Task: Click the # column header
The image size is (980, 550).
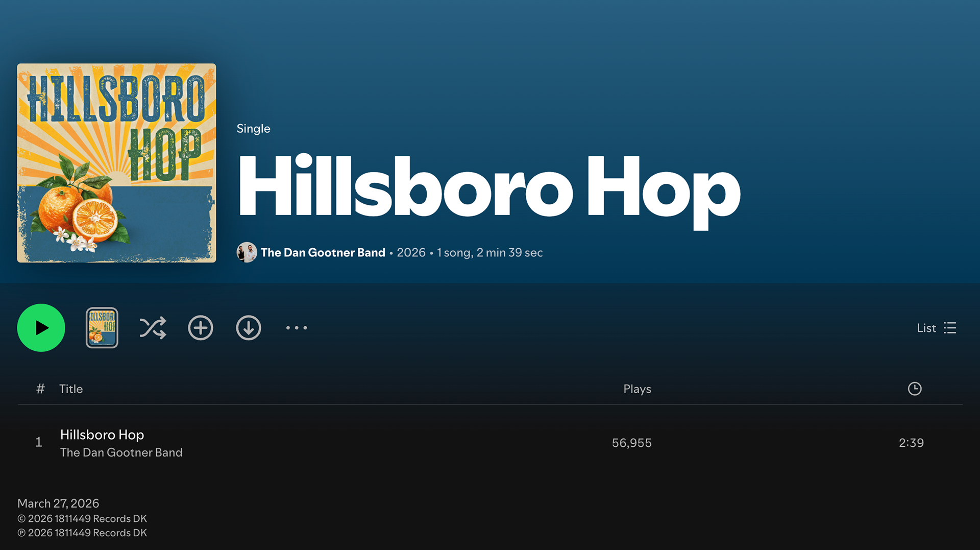Action: [40, 389]
